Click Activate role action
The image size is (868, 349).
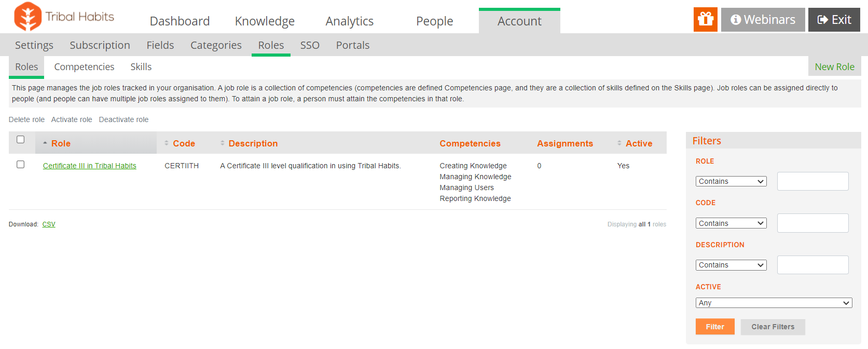[72, 119]
